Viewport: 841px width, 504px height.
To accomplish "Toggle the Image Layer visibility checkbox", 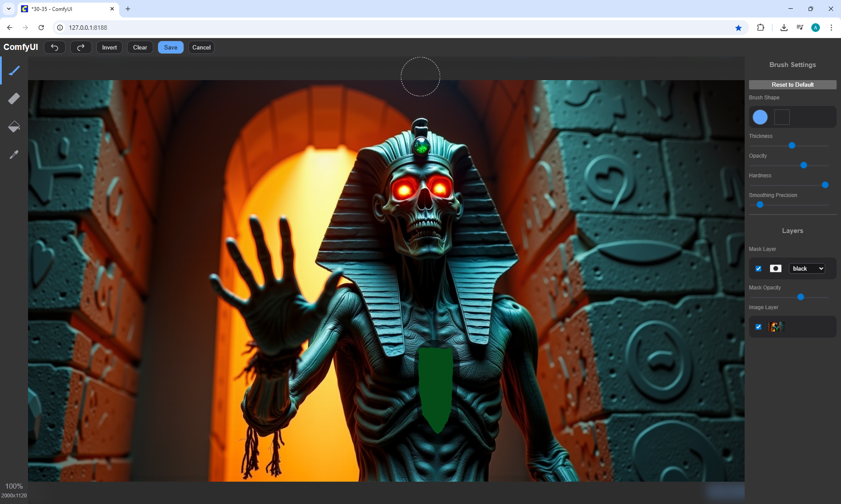I will pyautogui.click(x=759, y=327).
